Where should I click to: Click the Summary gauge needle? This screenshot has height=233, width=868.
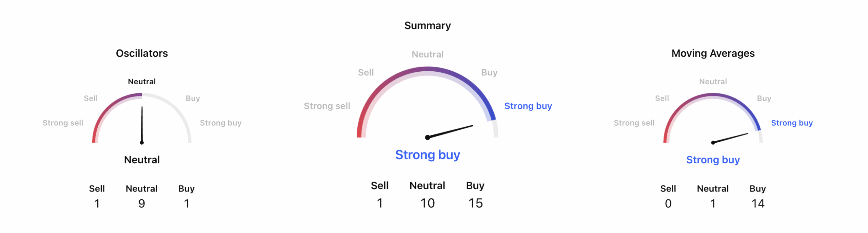click(450, 131)
